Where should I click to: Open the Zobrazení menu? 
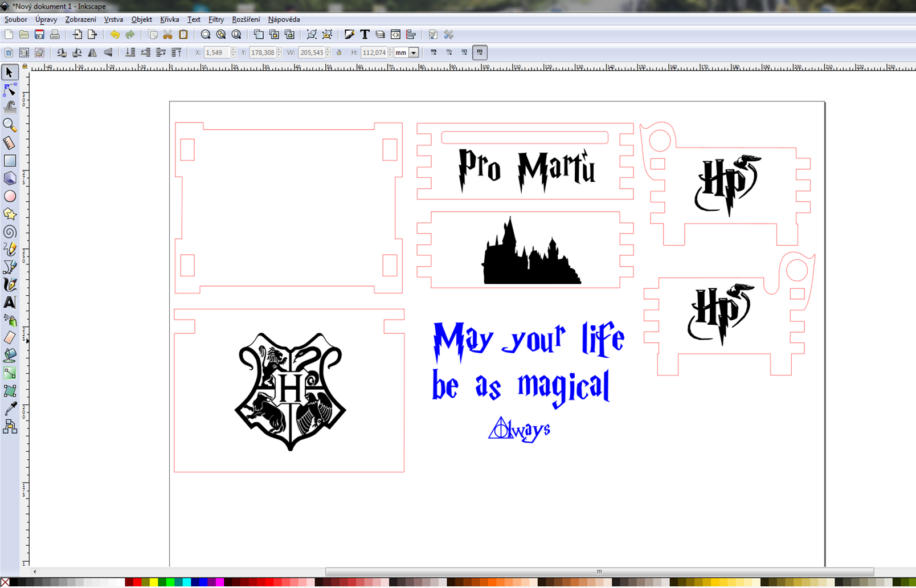[x=81, y=19]
